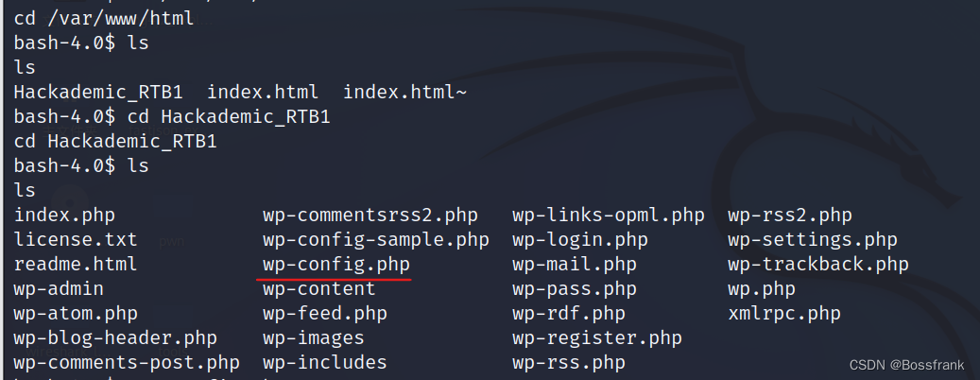Click wp-login.php in the listing
This screenshot has height=380, width=980.
[x=580, y=240]
